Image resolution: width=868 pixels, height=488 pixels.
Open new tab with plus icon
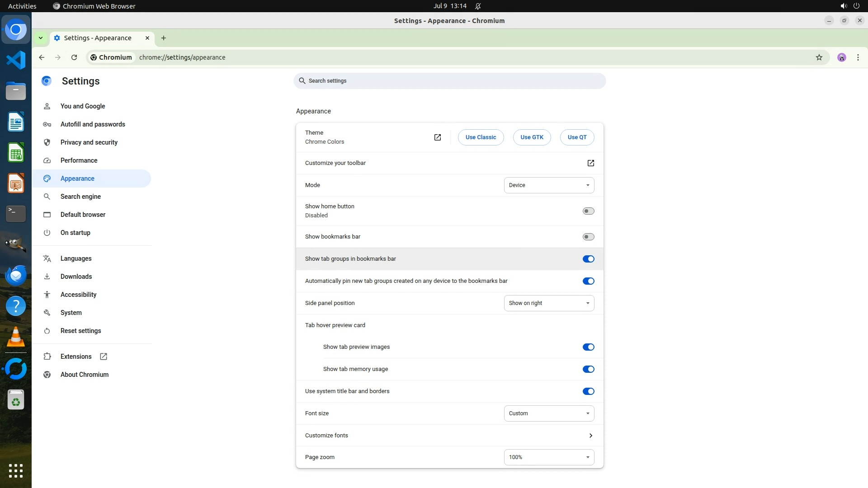164,38
